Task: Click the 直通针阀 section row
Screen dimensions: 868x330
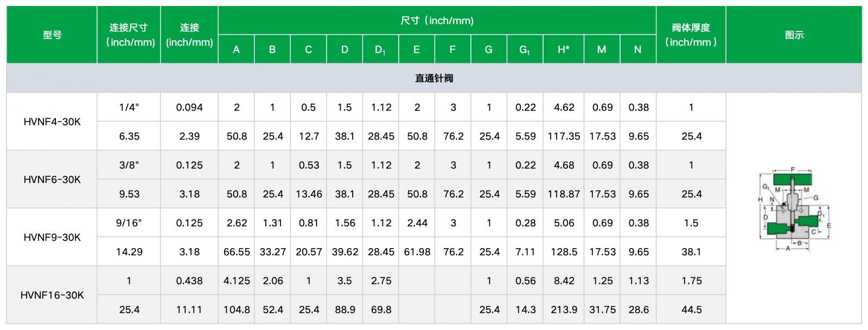Action: point(434,78)
